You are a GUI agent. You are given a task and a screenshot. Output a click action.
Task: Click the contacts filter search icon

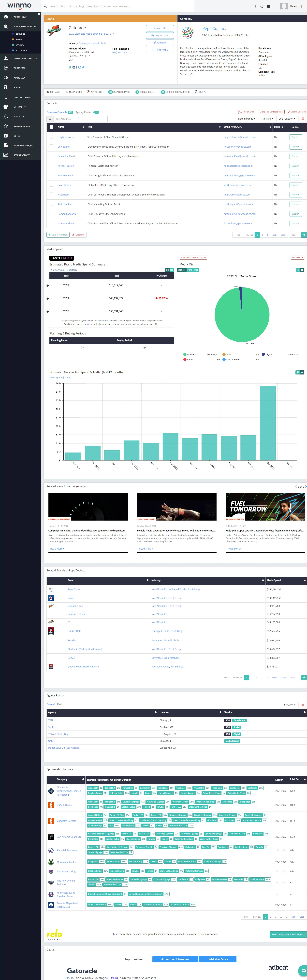click(50, 119)
